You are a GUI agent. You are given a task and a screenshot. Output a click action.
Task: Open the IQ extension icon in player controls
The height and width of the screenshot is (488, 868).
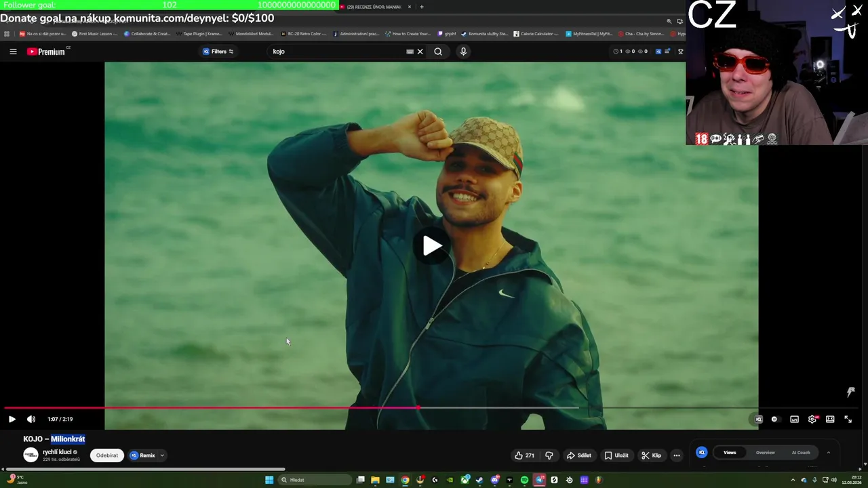[758, 420]
